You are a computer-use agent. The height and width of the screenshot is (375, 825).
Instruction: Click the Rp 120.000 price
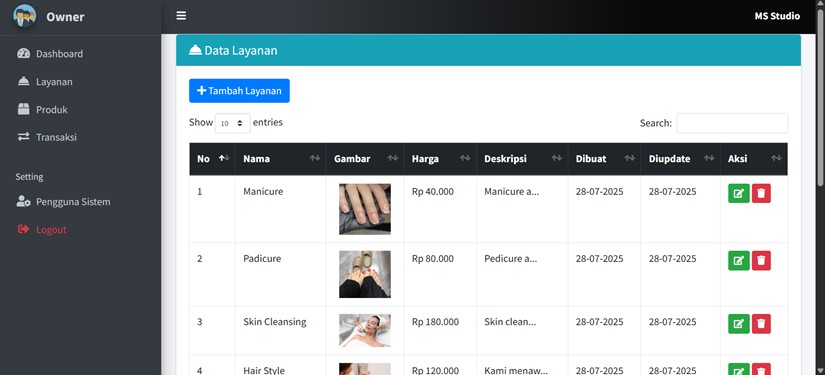(435, 370)
